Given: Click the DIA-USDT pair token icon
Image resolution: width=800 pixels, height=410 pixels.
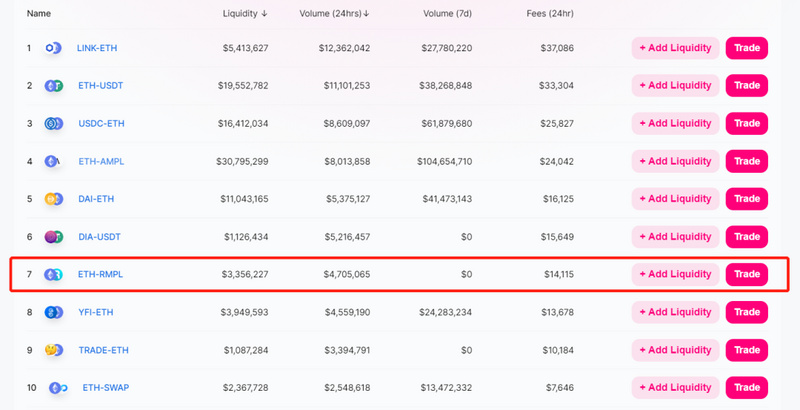Looking at the screenshot, I should (53, 237).
